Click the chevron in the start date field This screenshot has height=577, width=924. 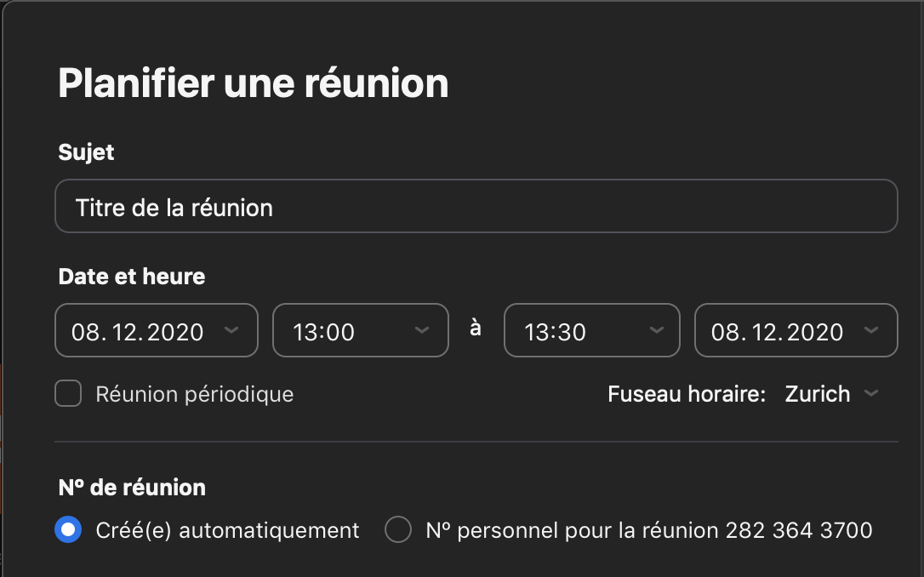point(231,330)
